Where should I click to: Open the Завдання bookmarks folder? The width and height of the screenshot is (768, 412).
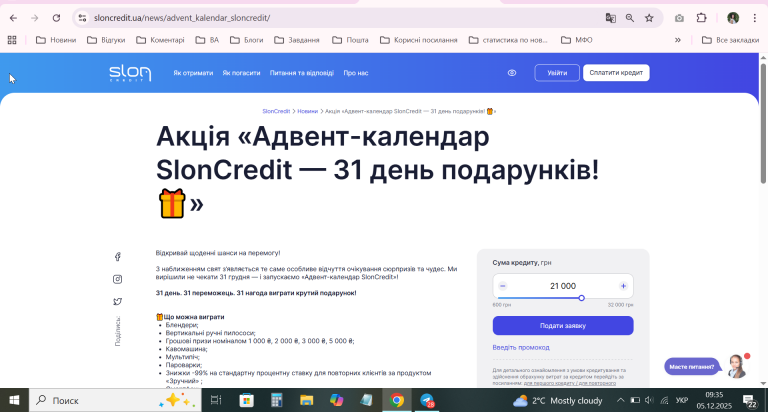coord(297,40)
